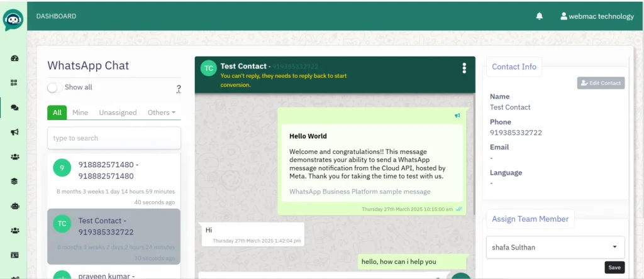Open the chat bubbles sidebar icon
644x279 pixels.
point(14,107)
